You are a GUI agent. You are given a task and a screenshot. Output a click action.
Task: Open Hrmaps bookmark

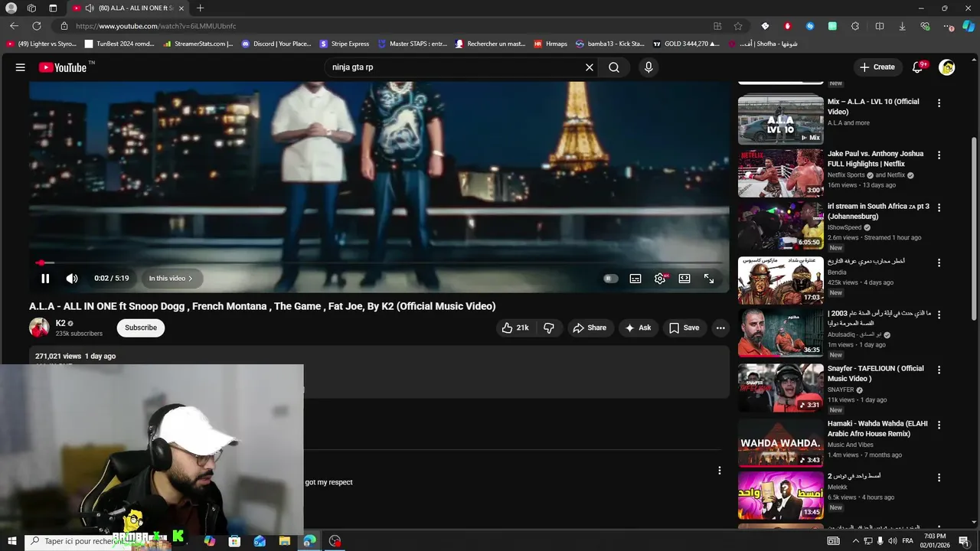(550, 44)
